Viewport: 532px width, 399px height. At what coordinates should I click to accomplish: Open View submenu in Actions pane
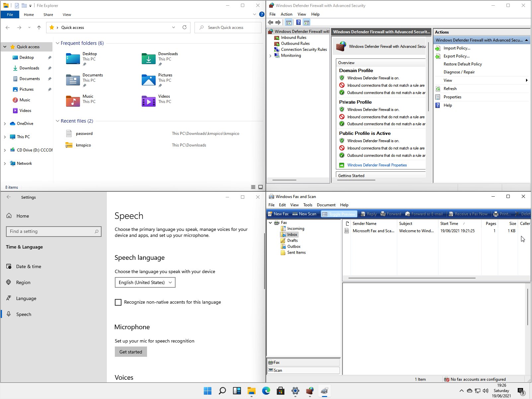(482, 80)
